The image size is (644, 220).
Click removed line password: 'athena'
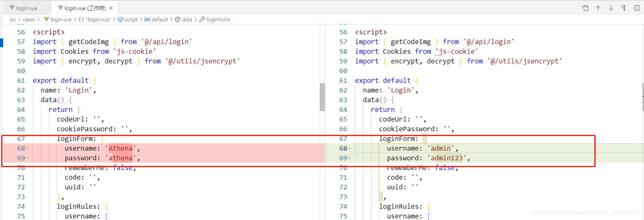tap(102, 158)
